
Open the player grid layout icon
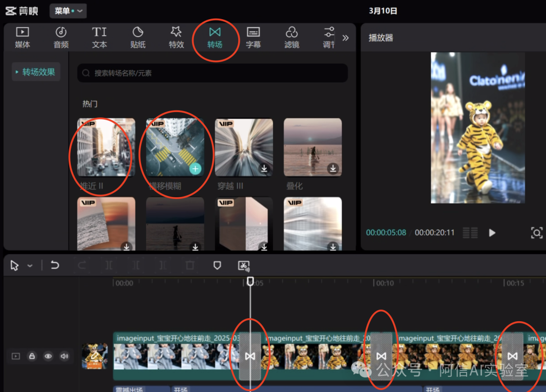470,233
